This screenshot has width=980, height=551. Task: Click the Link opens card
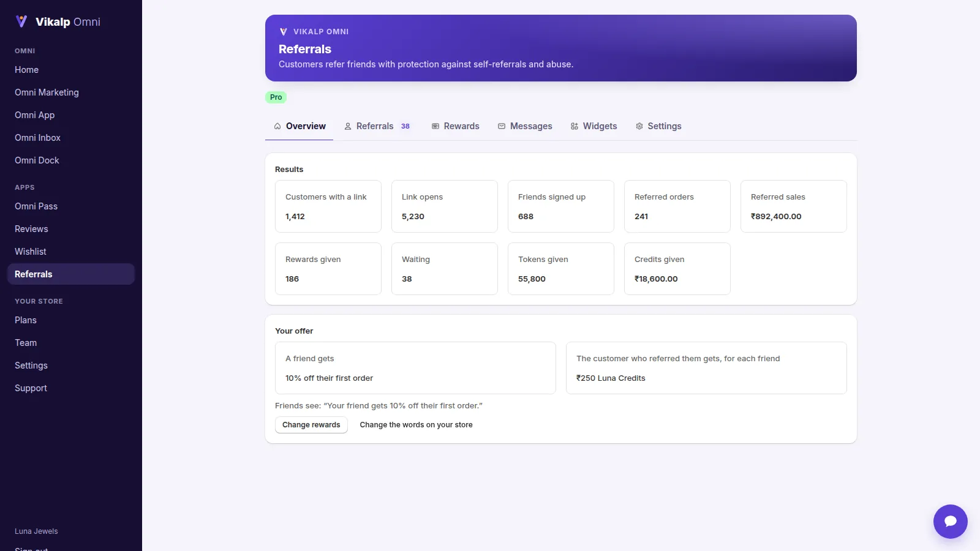point(445,206)
